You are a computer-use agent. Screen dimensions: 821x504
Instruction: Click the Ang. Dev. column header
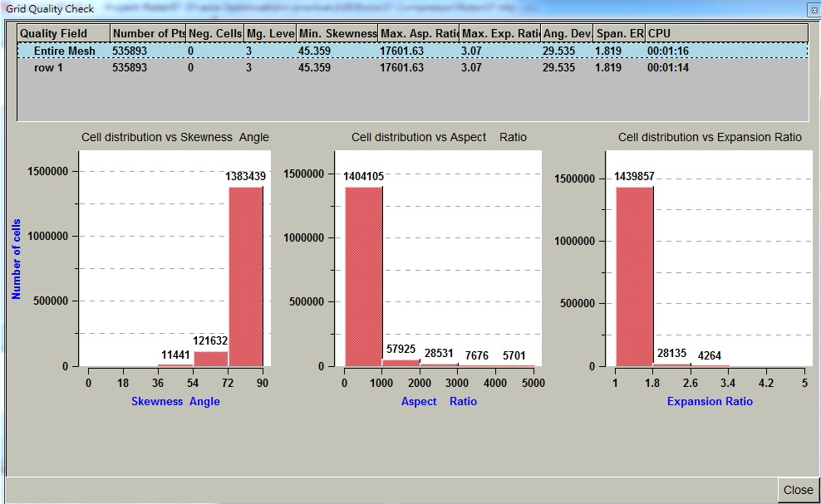point(567,33)
